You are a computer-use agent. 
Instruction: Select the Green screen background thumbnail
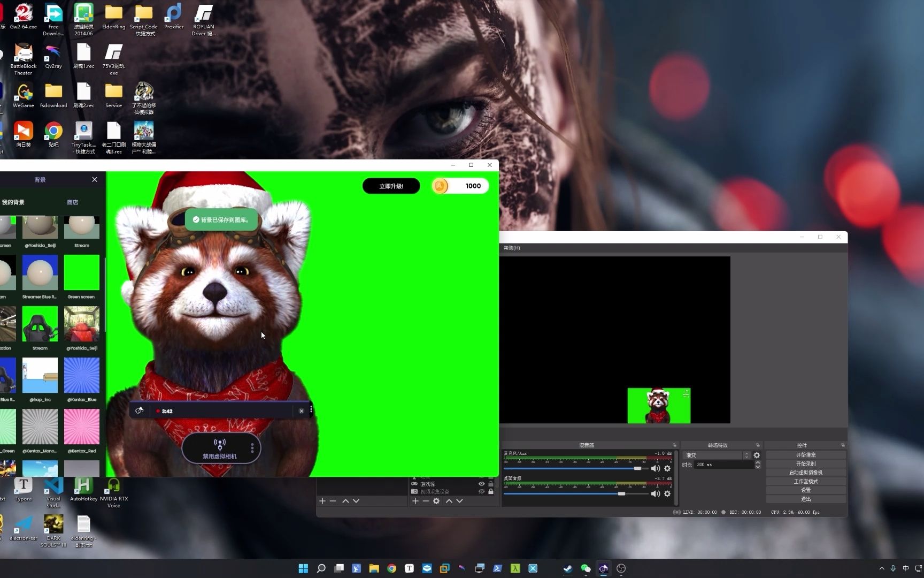[81, 272]
